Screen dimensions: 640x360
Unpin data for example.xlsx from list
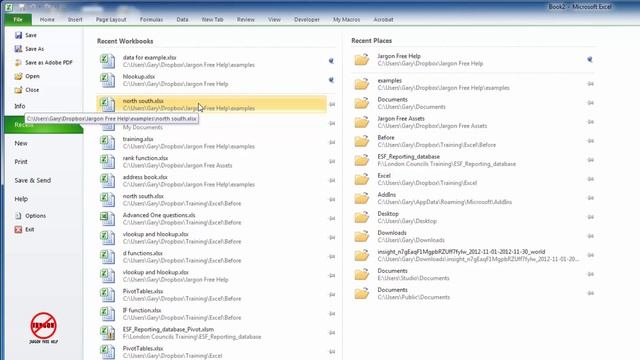tap(331, 61)
